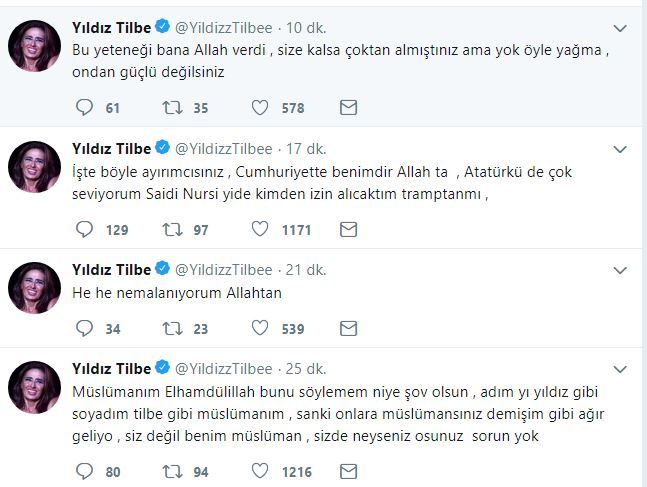Image resolution: width=647 pixels, height=487 pixels.
Task: Retweet the tweet with 97 retweets
Action: point(173,230)
